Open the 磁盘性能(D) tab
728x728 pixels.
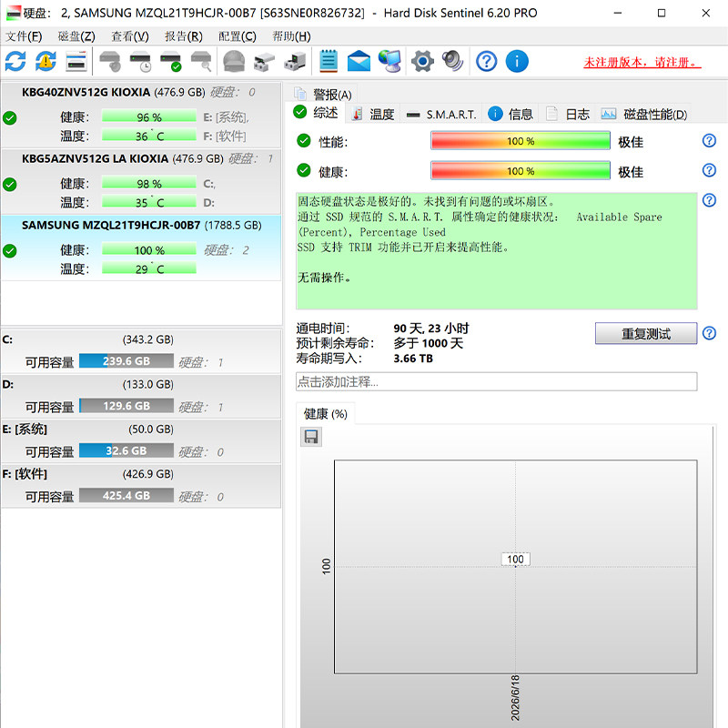pyautogui.click(x=644, y=115)
